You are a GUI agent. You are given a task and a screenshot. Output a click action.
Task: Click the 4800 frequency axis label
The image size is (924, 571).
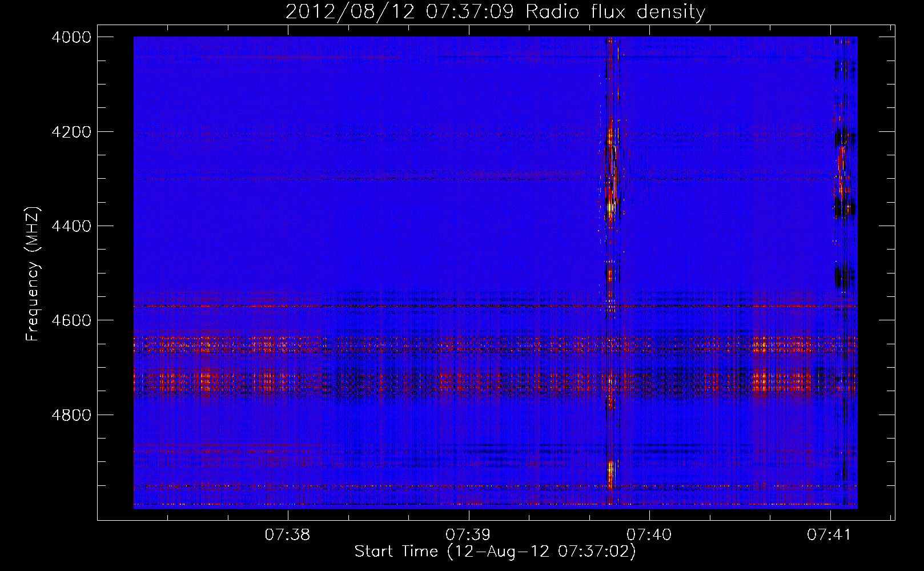tap(71, 415)
